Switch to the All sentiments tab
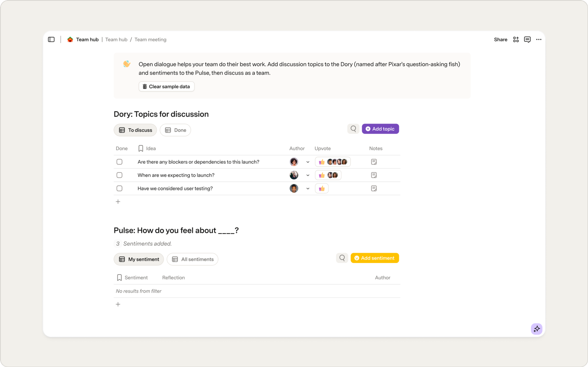The height and width of the screenshot is (367, 588). point(192,259)
